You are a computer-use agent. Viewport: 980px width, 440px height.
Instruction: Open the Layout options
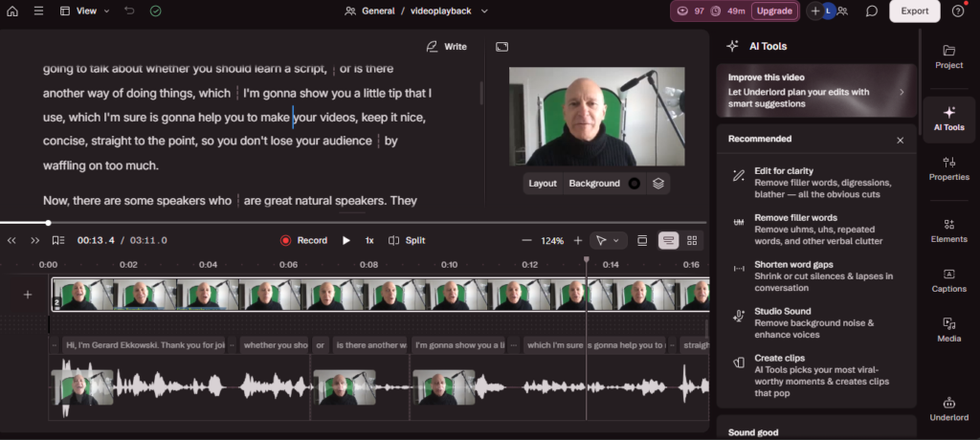click(543, 183)
